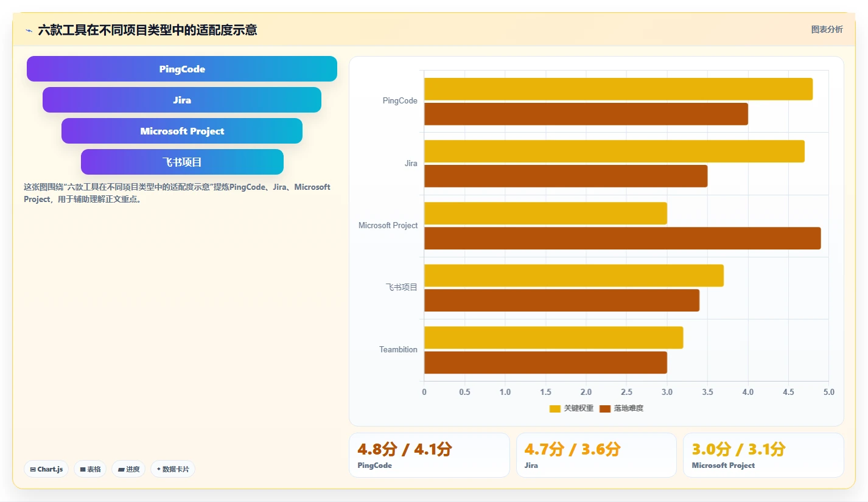Click the 进度 tag chip
The image size is (868, 502).
coord(128,469)
